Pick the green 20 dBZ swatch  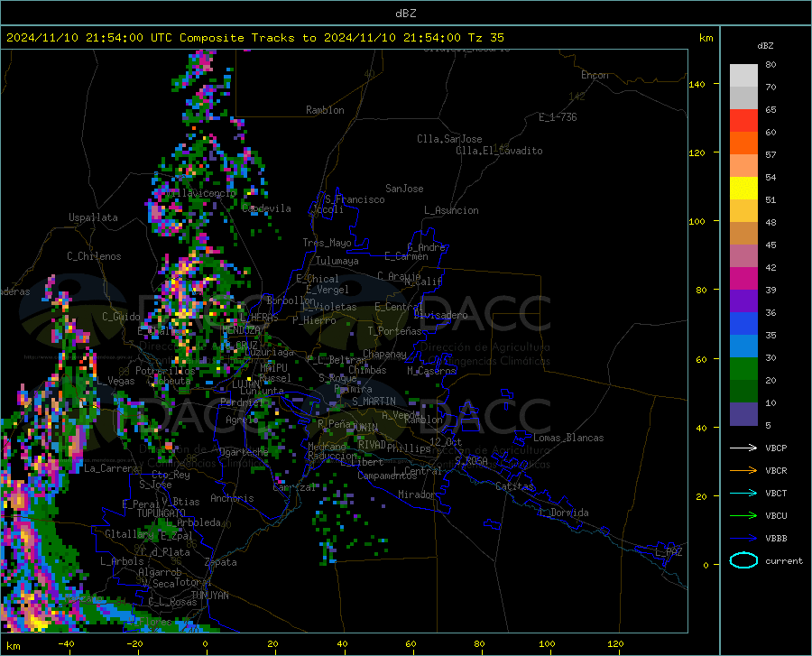click(x=743, y=369)
